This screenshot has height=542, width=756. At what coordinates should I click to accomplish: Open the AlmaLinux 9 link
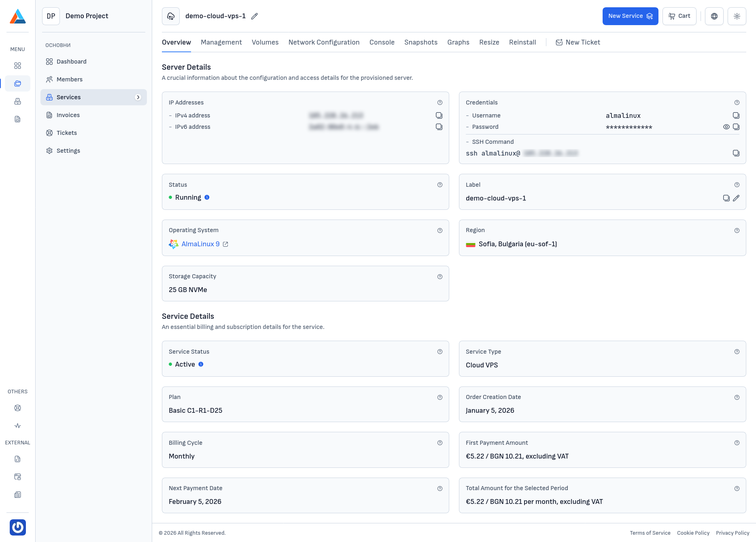pyautogui.click(x=200, y=244)
